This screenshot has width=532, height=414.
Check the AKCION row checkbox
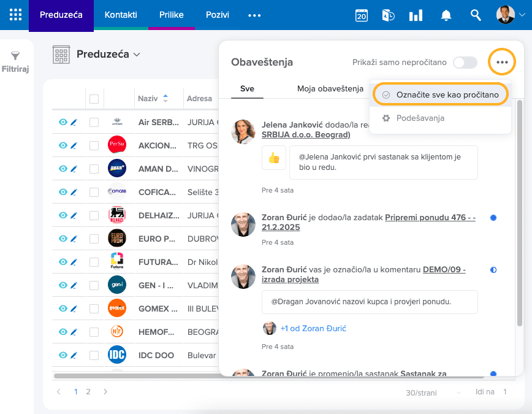(94, 146)
